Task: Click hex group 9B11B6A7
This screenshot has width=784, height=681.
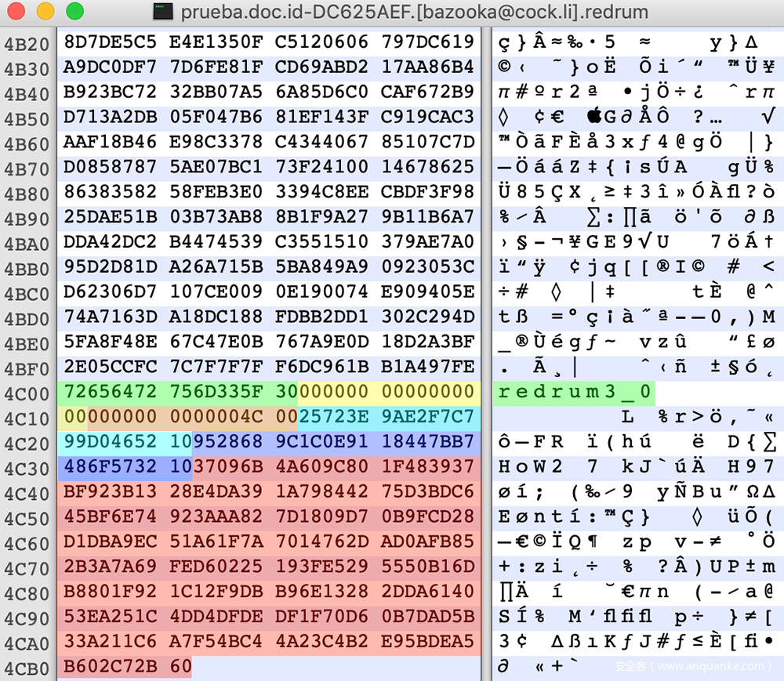Action: 427,217
